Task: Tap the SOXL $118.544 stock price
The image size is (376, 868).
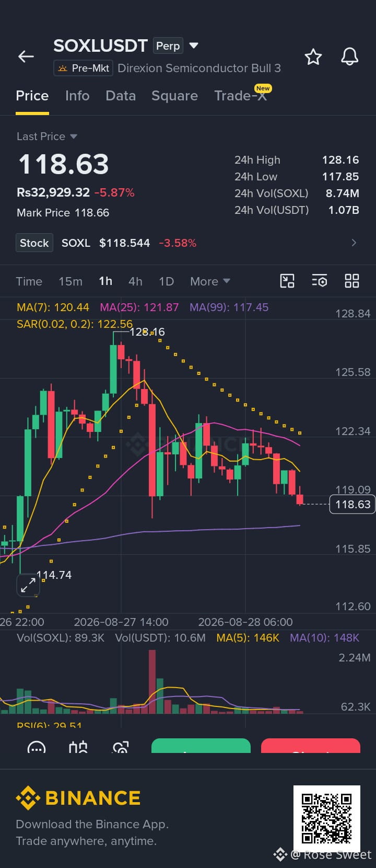Action: [x=105, y=243]
